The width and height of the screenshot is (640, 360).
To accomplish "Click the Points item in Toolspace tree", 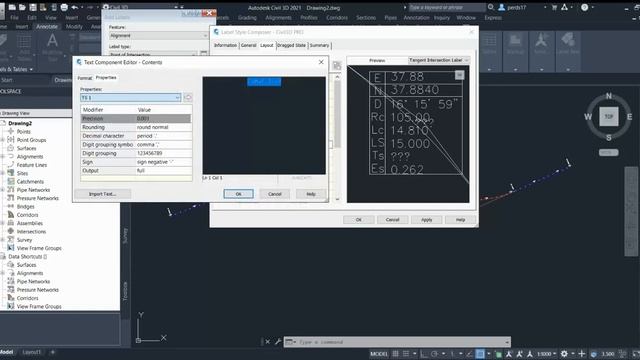I will [x=24, y=131].
